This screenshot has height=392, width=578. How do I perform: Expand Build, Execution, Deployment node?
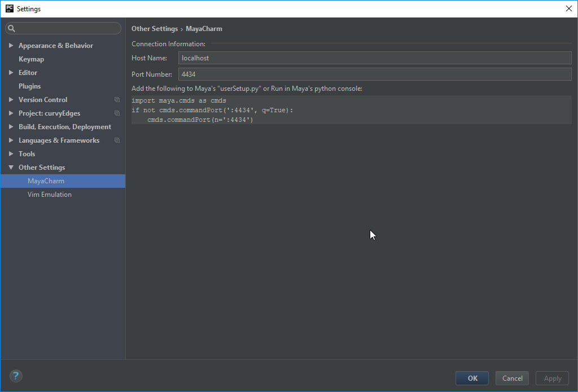11,127
